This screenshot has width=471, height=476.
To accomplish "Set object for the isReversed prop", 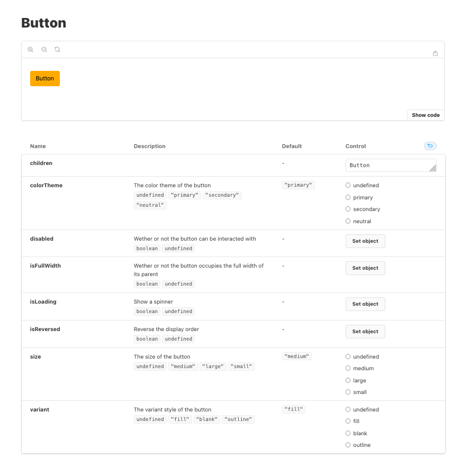I will tap(365, 332).
